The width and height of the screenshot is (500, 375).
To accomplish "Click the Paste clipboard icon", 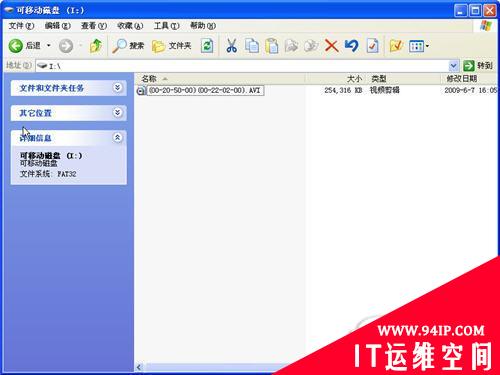I will 272,46.
